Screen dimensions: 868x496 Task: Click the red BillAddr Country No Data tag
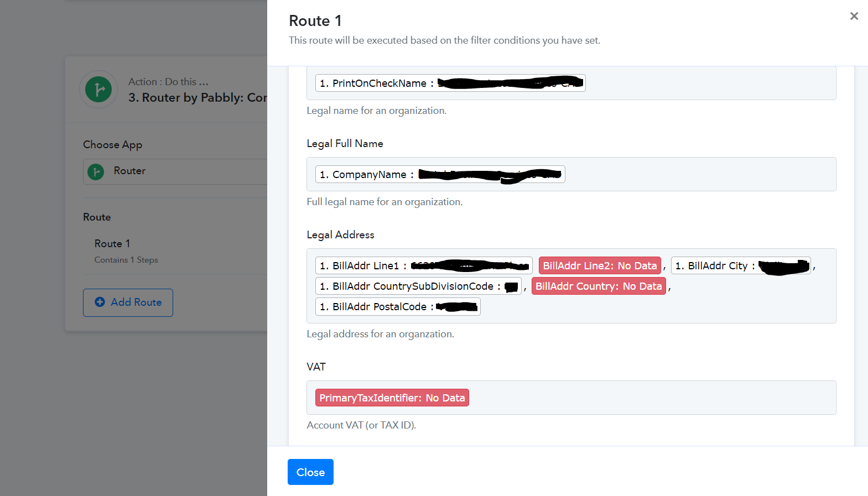tap(599, 286)
